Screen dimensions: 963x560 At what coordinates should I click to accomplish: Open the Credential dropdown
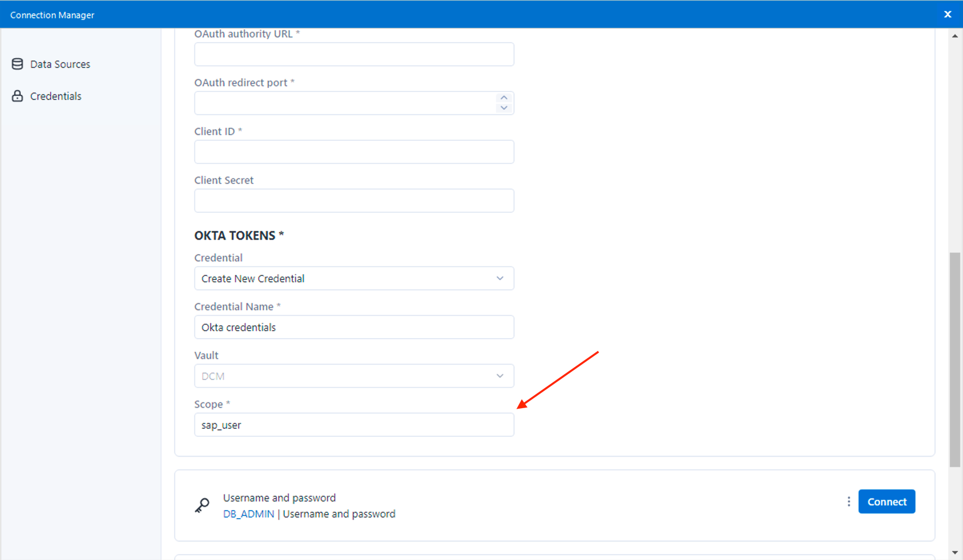(x=354, y=278)
